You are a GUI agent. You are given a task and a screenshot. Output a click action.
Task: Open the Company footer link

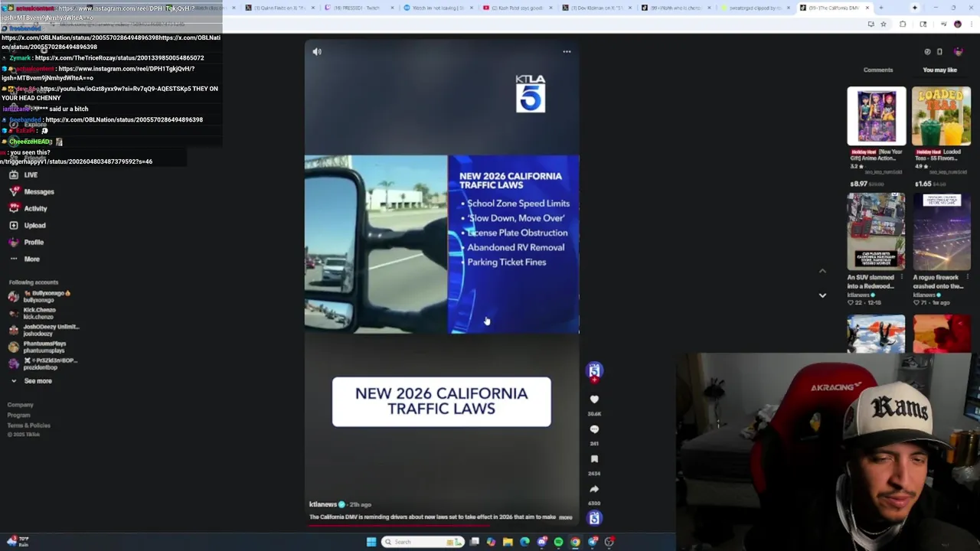click(x=21, y=405)
